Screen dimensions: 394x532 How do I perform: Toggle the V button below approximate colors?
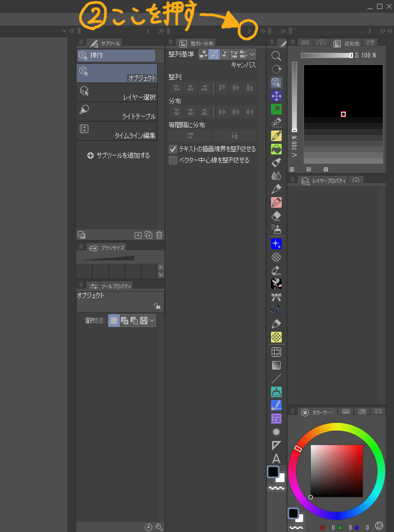pyautogui.click(x=326, y=169)
